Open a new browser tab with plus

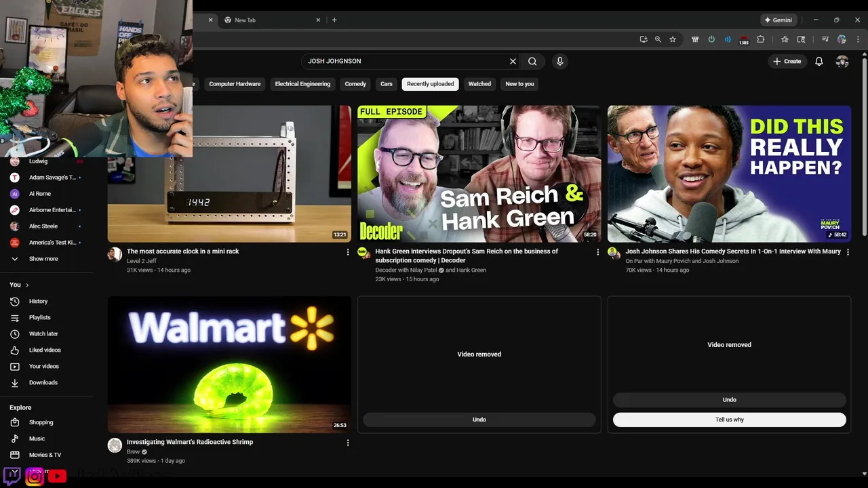point(334,20)
